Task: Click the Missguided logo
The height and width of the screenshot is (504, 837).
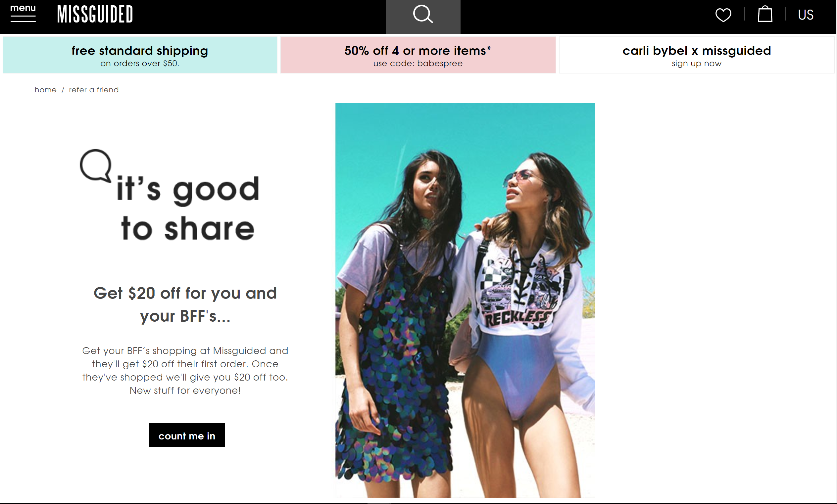Action: (95, 14)
